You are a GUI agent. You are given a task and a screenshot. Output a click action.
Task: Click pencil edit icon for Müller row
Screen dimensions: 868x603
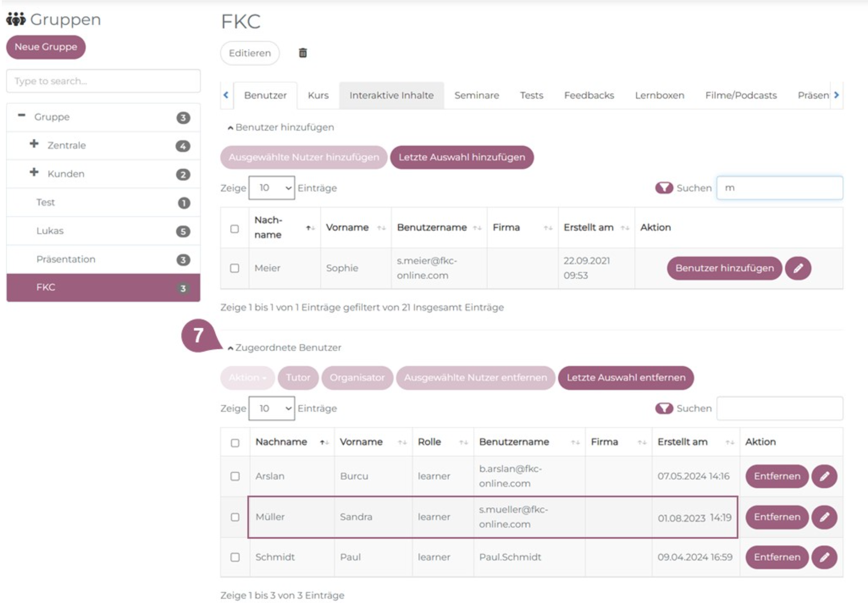[824, 517]
